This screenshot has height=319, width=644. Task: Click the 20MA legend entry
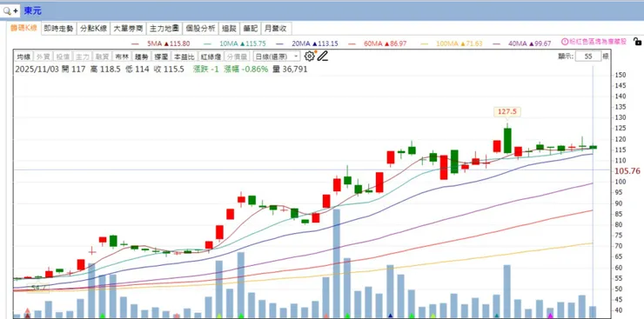click(307, 43)
